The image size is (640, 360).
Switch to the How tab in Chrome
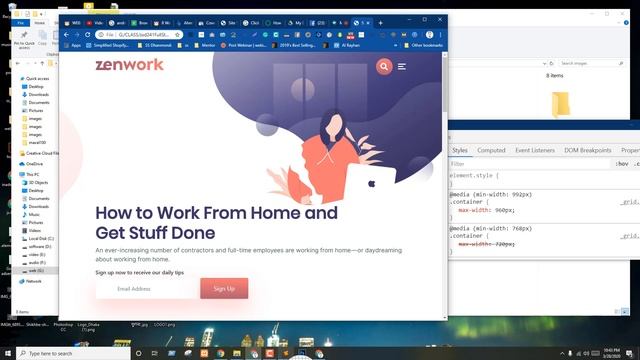click(x=273, y=23)
